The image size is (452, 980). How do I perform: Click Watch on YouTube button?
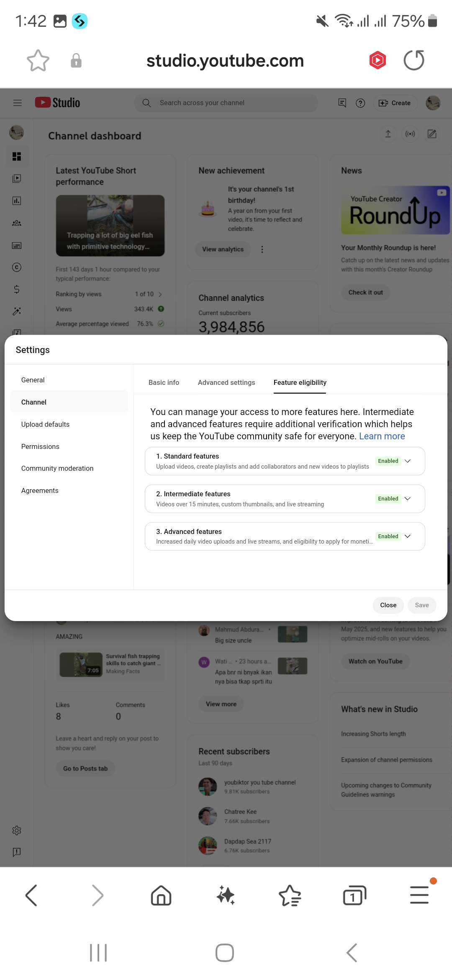[x=375, y=661]
